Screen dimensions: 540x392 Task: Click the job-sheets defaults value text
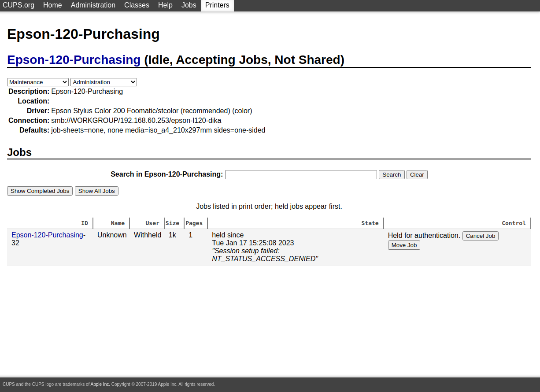coord(158,130)
